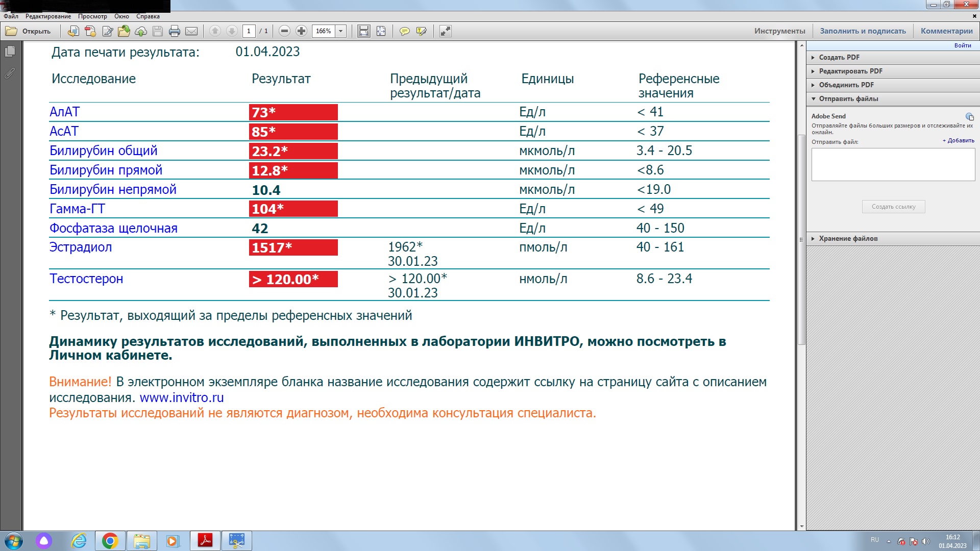This screenshot has height=551, width=980.
Task: Open the Редактирование menu
Action: tap(48, 16)
